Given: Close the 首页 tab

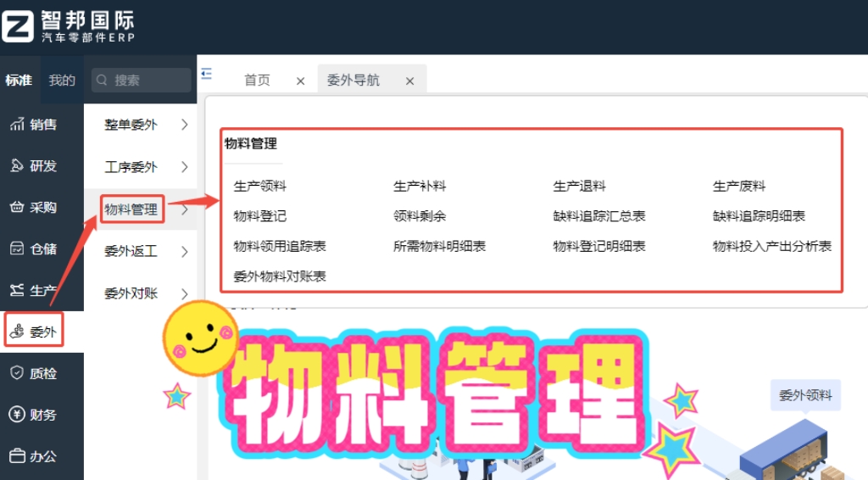Looking at the screenshot, I should [301, 81].
